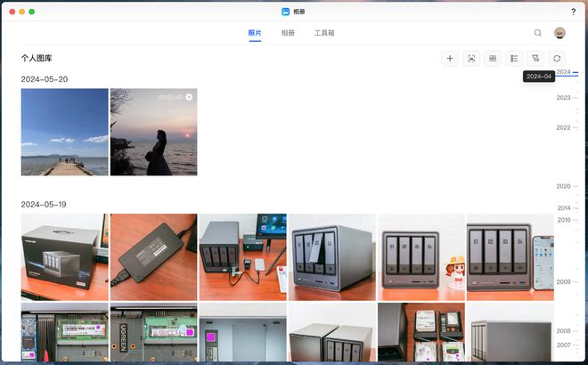Click the question mark help icon
This screenshot has width=588, height=365.
[x=574, y=12]
